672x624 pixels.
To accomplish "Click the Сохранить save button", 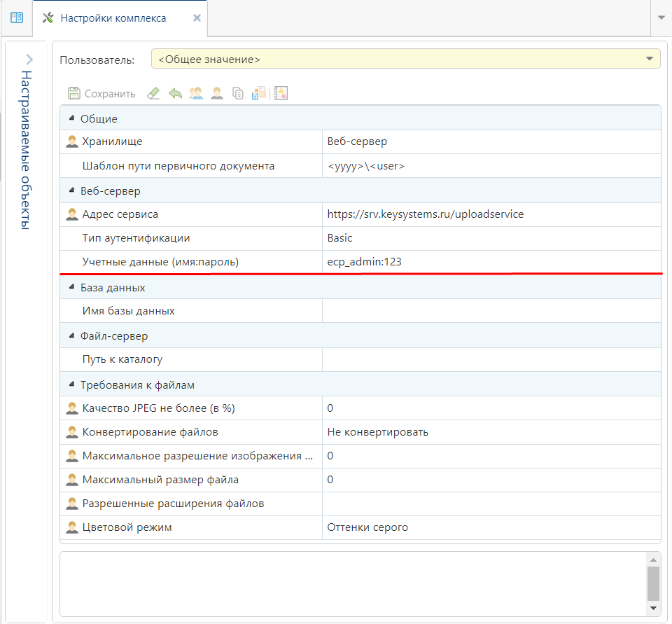I will [x=101, y=93].
